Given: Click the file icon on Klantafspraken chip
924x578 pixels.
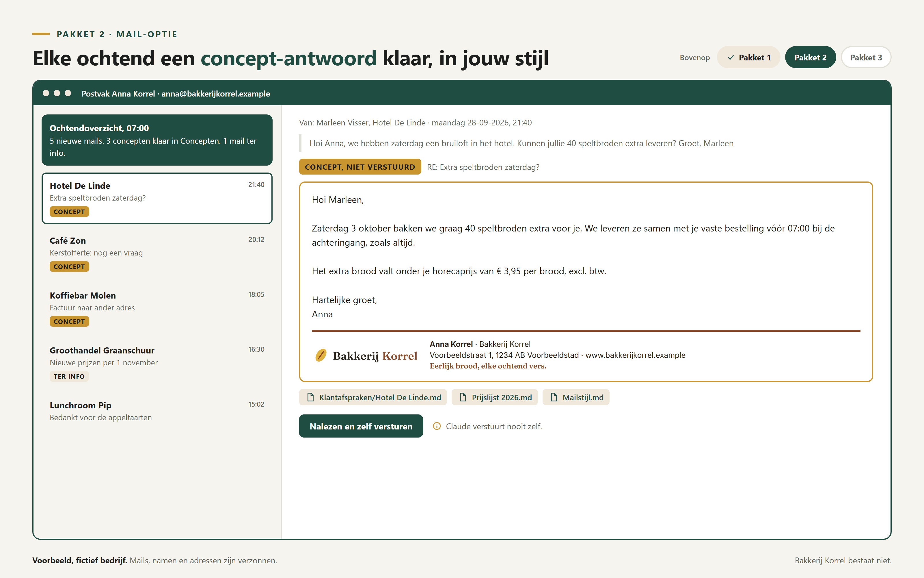Looking at the screenshot, I should tap(310, 397).
